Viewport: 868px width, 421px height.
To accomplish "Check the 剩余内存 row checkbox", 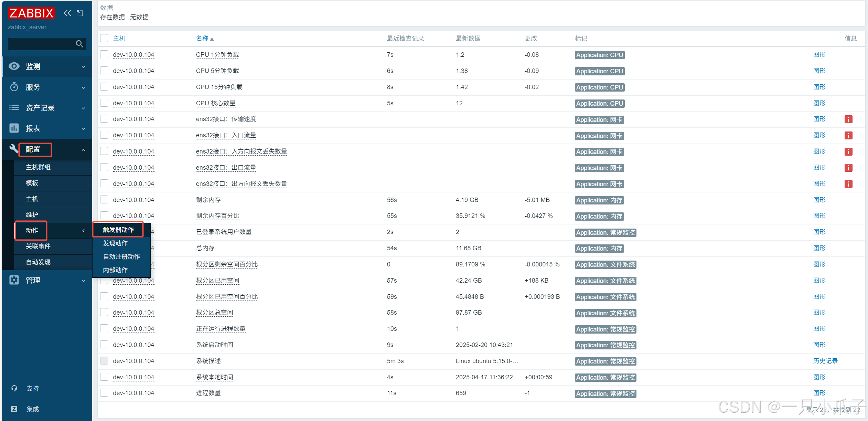I will click(104, 200).
